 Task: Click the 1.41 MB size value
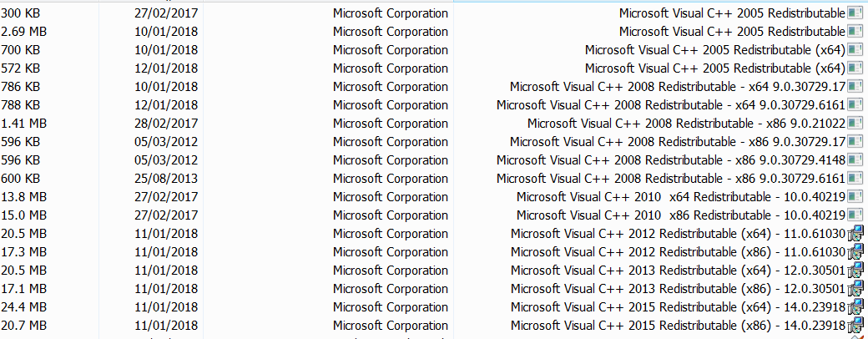click(x=24, y=123)
